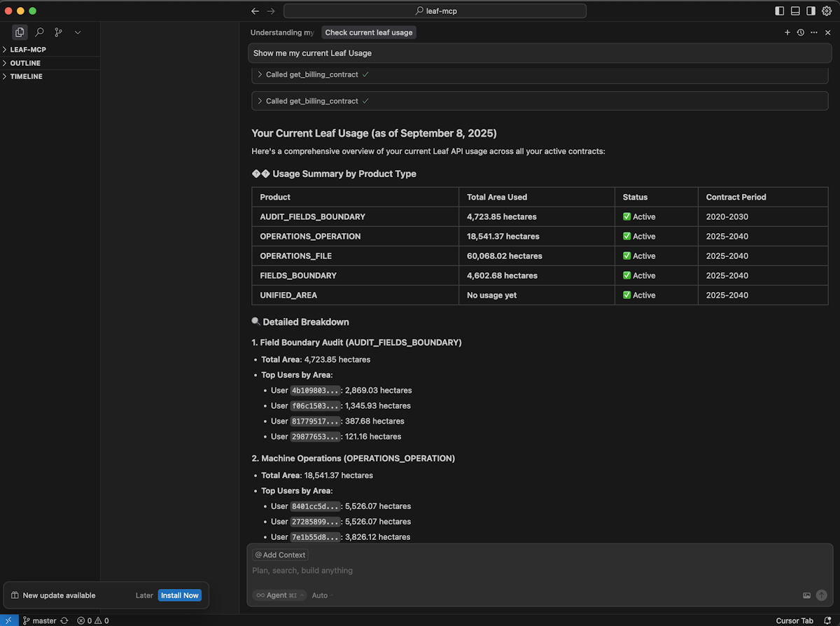Viewport: 840px width, 626px height.
Task: Start a new chat with plus icon
Action: pos(787,33)
